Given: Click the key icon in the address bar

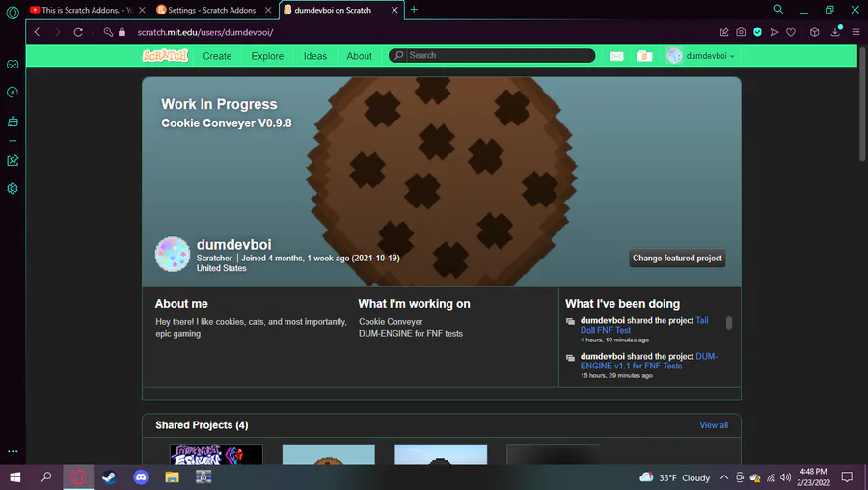Looking at the screenshot, I should pos(108,32).
